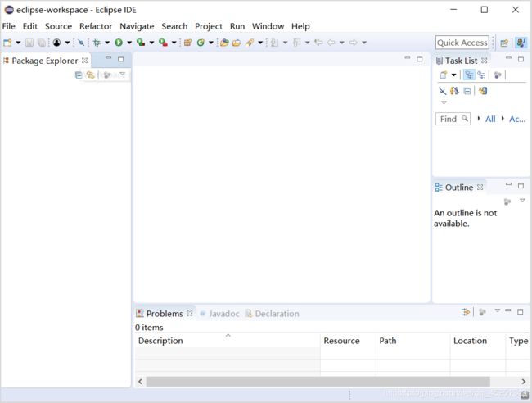Switch to the Javadoc tab
The height and width of the screenshot is (403, 532).
click(x=220, y=314)
